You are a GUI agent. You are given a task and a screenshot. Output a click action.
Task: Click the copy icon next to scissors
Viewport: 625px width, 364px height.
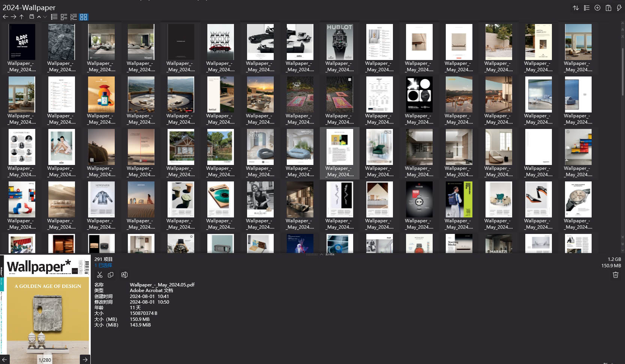point(111,275)
